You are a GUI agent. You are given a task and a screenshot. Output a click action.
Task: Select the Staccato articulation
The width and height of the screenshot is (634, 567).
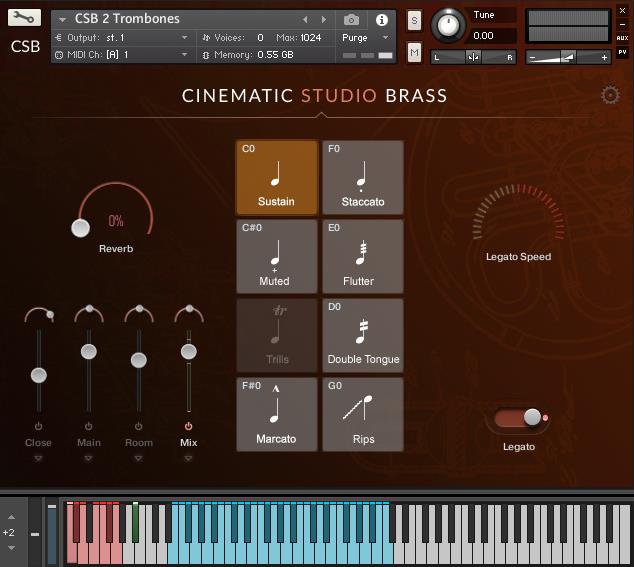coord(362,178)
